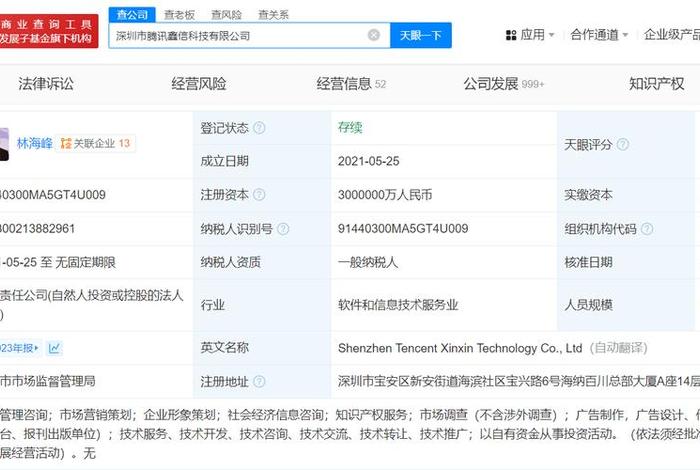Select the 一般纳税人 taxpayer qualification value

tap(368, 262)
